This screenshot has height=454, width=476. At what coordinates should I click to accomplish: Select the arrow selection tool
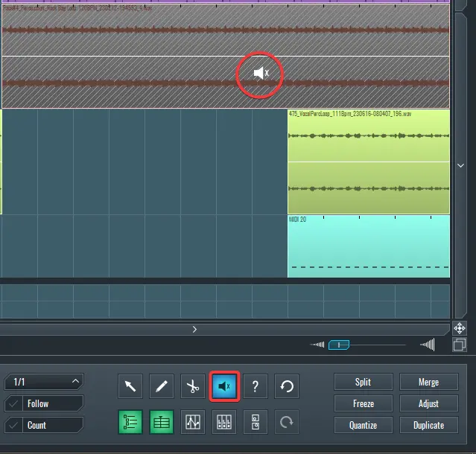coord(130,386)
